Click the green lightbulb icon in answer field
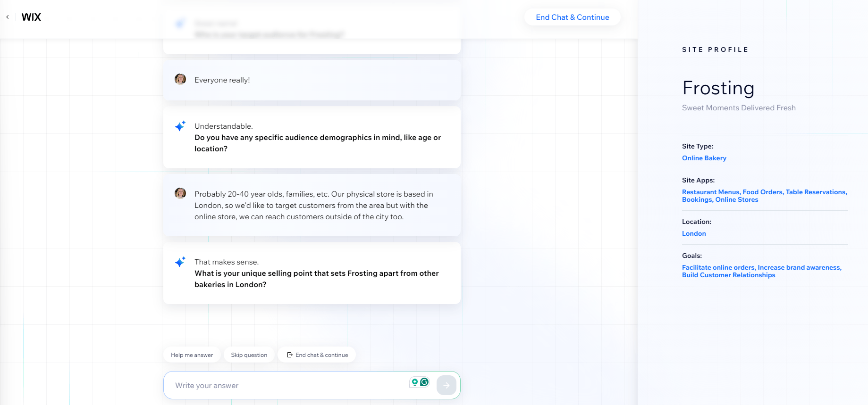Image resolution: width=868 pixels, height=405 pixels. (x=415, y=382)
